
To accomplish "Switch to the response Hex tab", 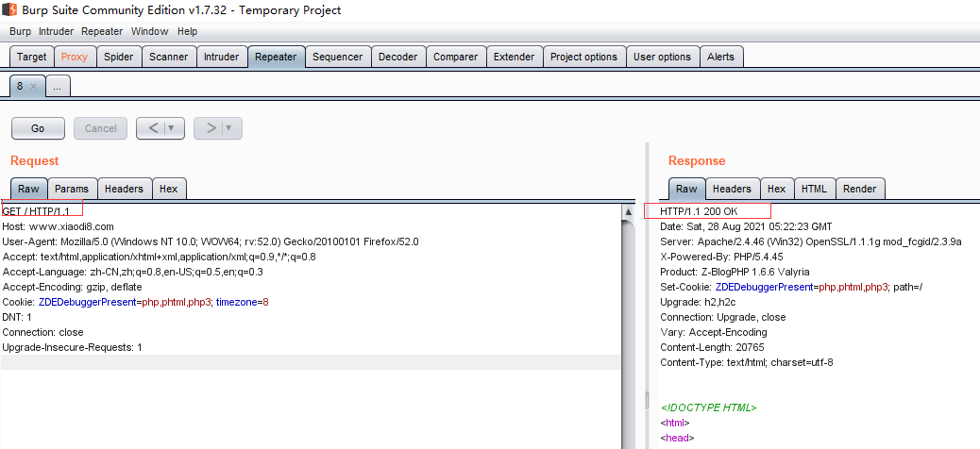I will click(x=777, y=189).
